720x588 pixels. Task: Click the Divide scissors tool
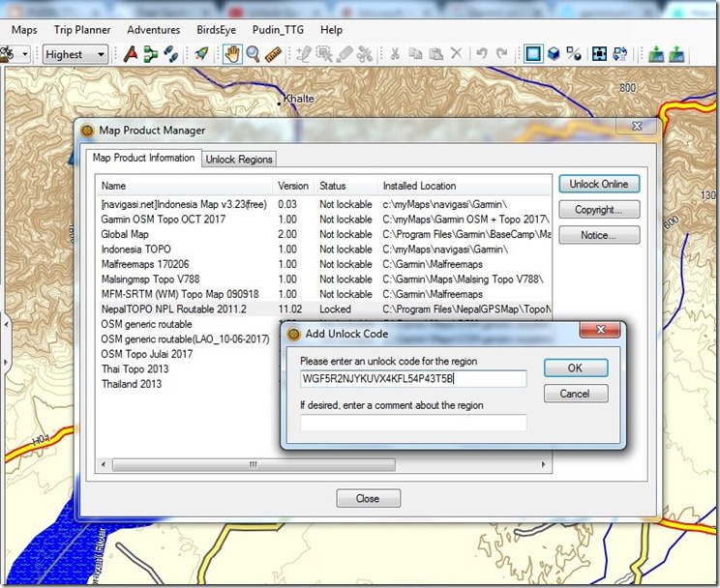point(365,54)
